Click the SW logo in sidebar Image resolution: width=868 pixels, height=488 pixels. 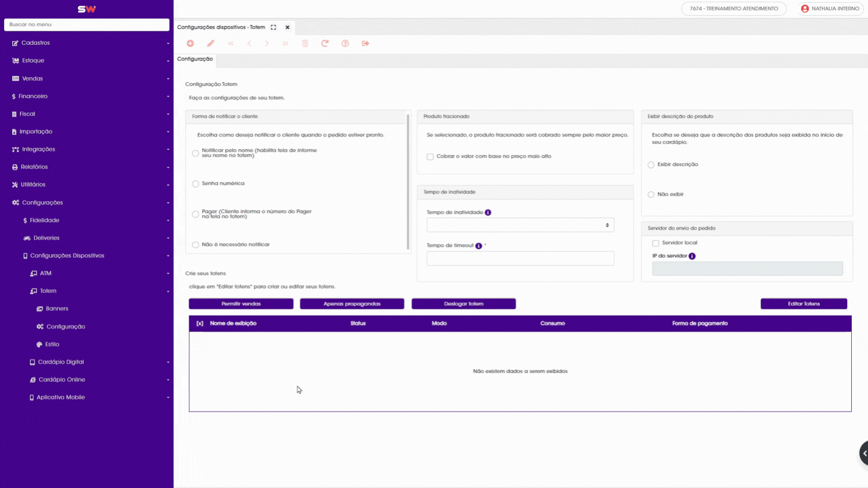click(86, 9)
